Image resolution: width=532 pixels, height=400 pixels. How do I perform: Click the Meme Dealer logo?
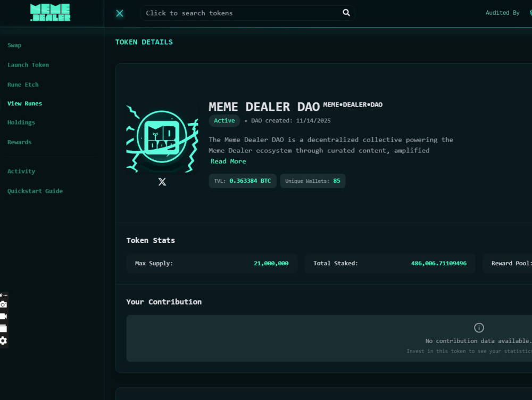[50, 13]
